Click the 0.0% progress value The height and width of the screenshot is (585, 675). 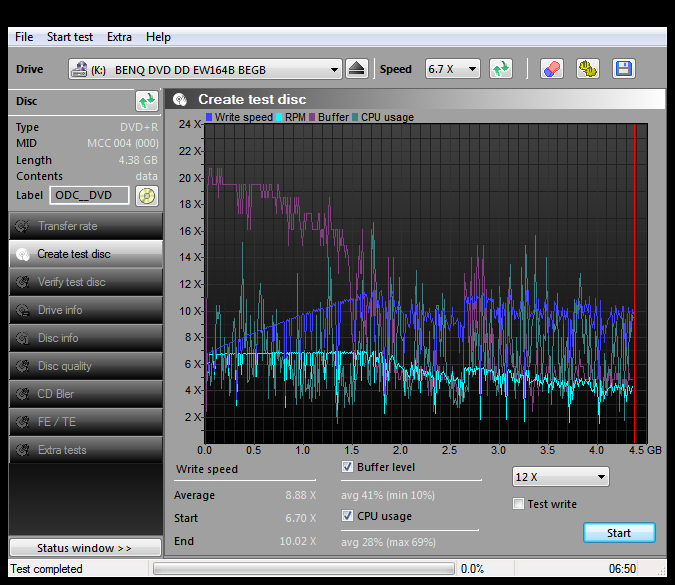pos(472,569)
